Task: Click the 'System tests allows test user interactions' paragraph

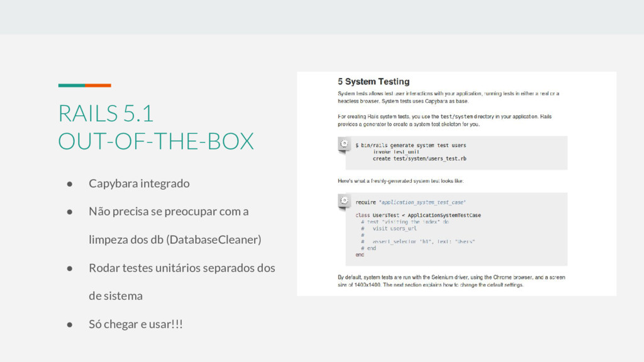Action: point(448,97)
